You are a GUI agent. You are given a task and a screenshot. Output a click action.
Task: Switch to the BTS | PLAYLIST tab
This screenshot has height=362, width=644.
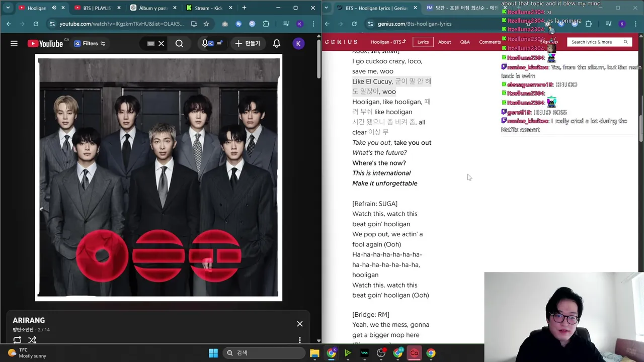click(x=98, y=8)
